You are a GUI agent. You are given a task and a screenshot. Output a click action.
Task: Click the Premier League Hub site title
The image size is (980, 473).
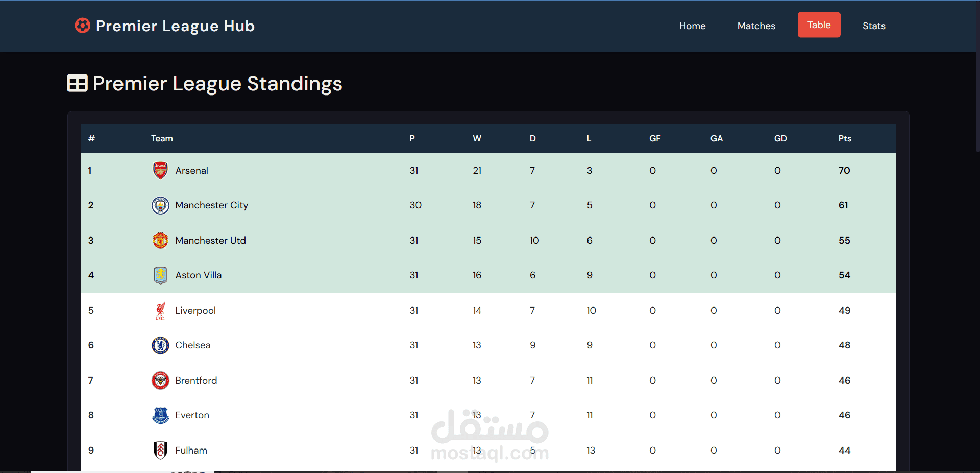[175, 26]
